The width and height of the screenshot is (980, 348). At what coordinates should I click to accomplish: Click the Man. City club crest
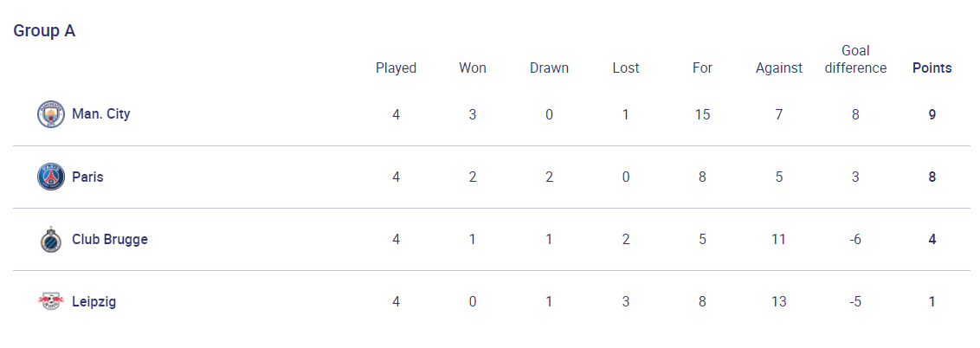coord(50,114)
